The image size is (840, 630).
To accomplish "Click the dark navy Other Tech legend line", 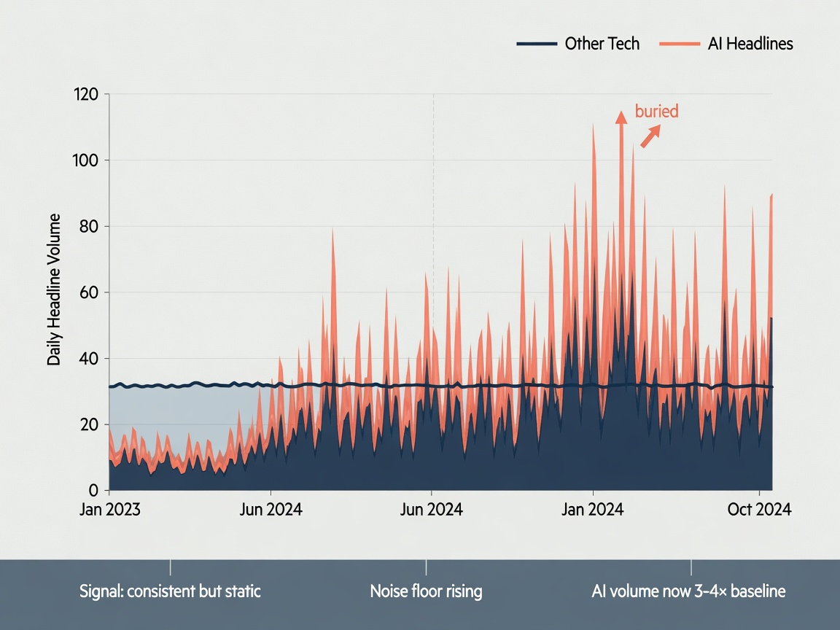I will tap(537, 44).
